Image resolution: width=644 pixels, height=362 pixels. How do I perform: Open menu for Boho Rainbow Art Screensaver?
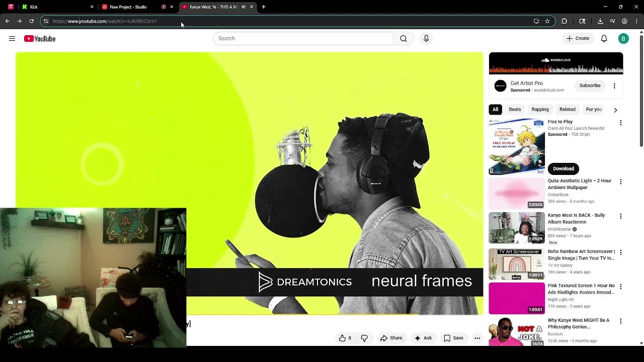coord(620,252)
